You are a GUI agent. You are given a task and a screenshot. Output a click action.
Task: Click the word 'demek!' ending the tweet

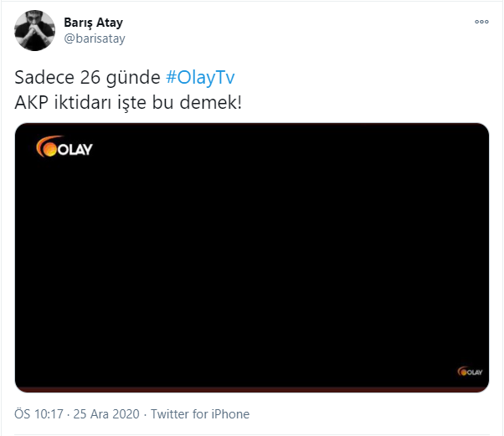(210, 103)
